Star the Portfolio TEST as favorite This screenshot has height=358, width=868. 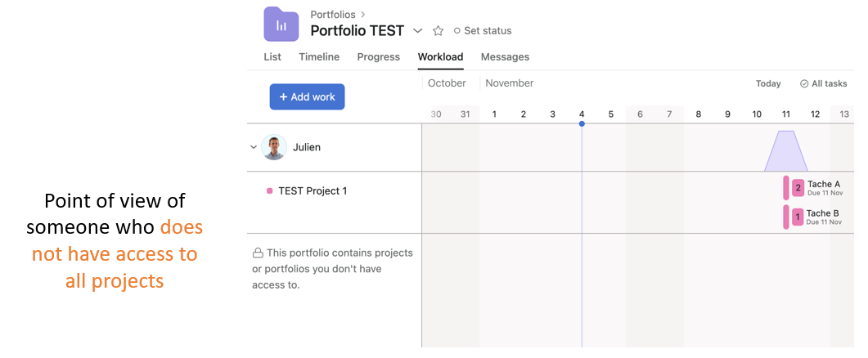(438, 31)
